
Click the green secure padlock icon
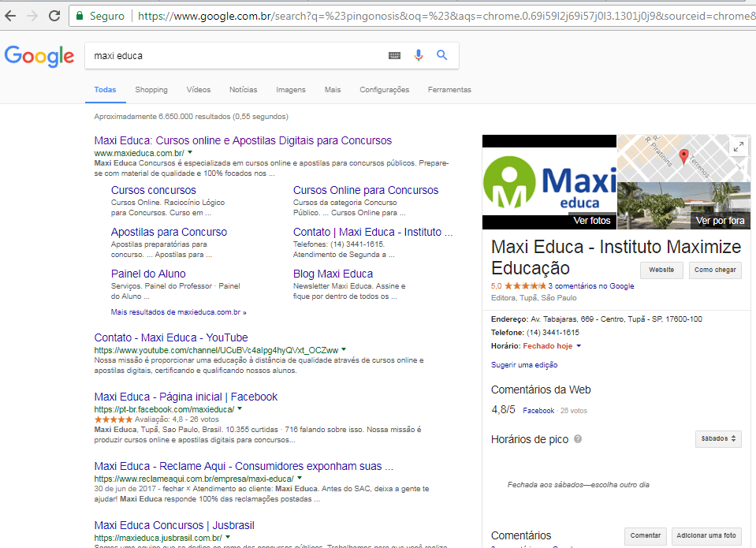coord(80,16)
